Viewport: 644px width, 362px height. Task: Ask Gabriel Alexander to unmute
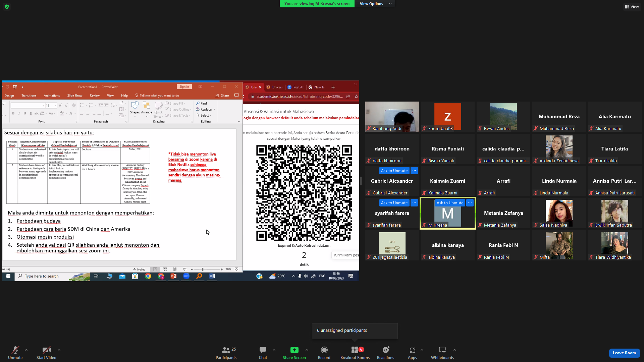point(394,171)
